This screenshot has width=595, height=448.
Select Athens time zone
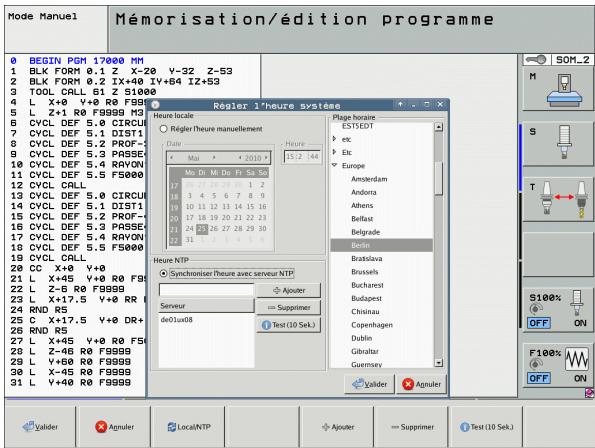click(362, 206)
